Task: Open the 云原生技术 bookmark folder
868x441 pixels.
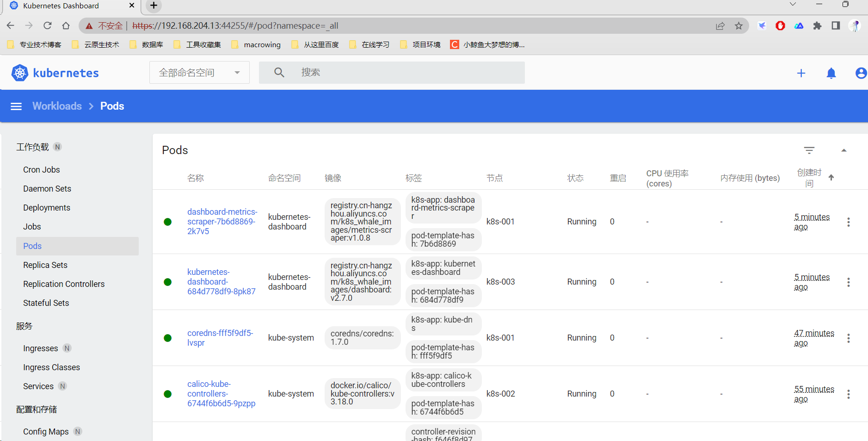Action: [96, 45]
